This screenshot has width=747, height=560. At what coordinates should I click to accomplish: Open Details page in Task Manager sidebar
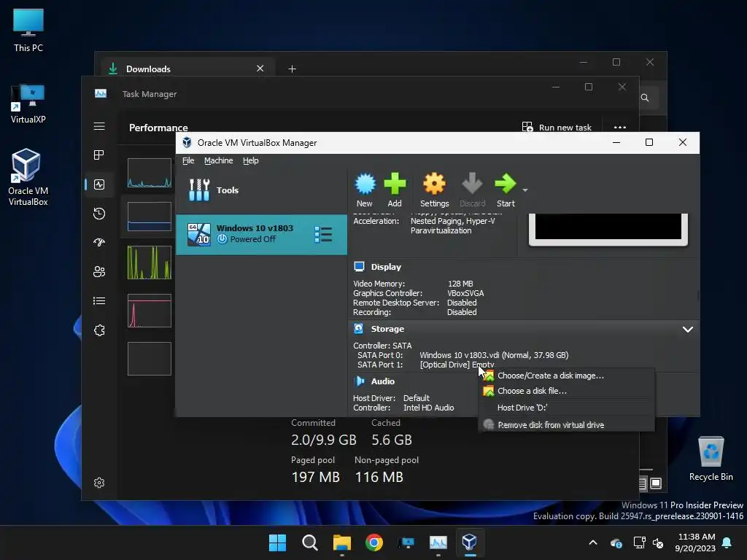coord(99,301)
